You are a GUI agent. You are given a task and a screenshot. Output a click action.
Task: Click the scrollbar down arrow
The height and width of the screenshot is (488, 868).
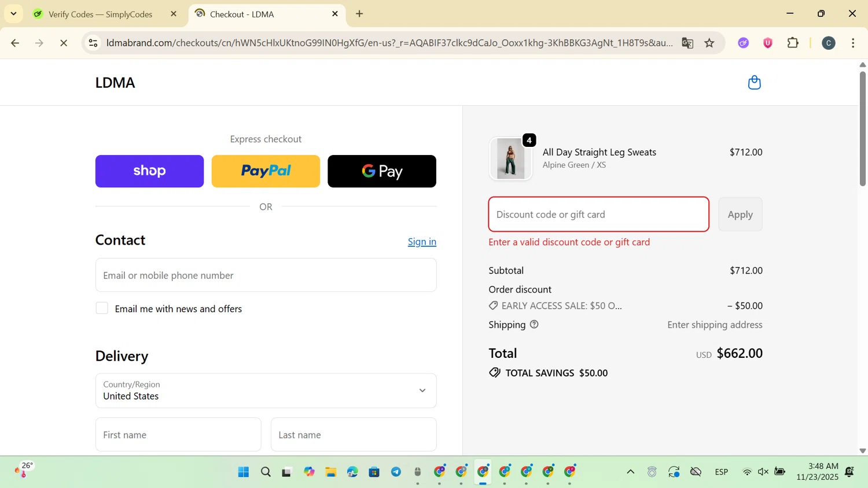point(862,450)
